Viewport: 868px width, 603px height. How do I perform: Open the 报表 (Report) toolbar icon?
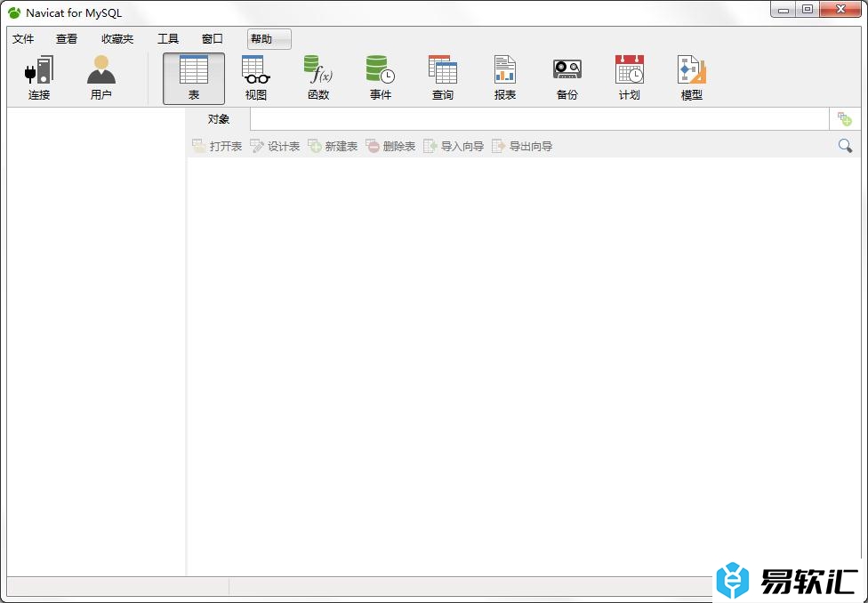[x=505, y=78]
